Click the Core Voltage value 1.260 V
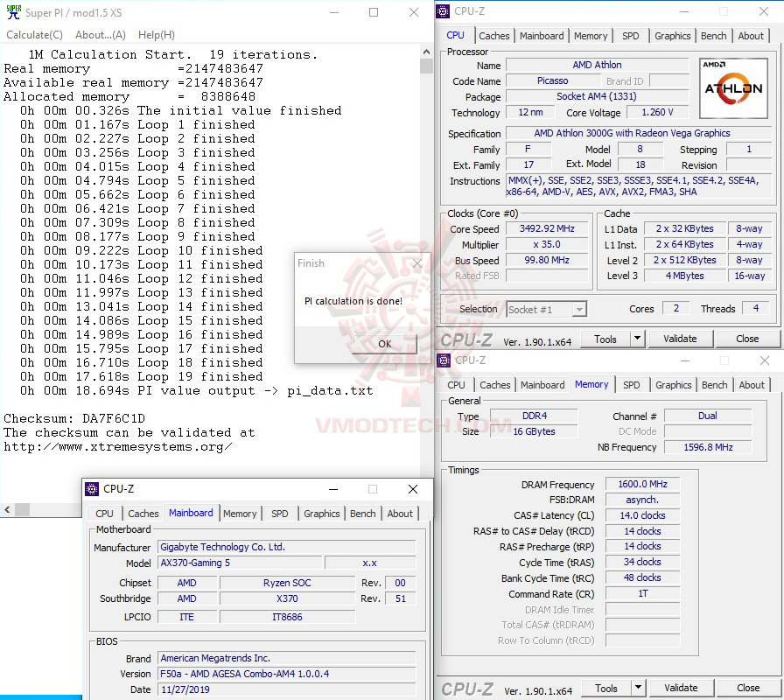784x700 pixels. (657, 113)
